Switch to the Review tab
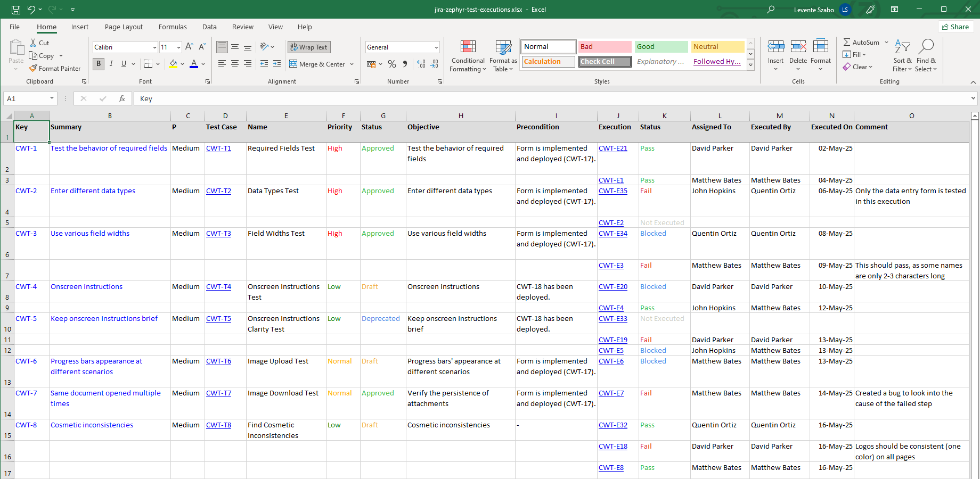 [243, 27]
